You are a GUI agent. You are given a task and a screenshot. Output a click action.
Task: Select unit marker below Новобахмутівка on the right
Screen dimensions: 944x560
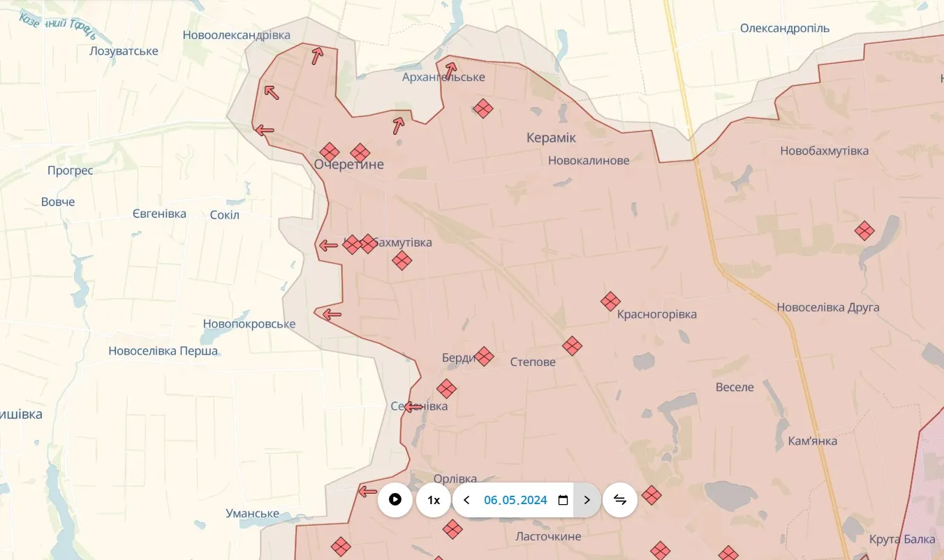coord(864,230)
